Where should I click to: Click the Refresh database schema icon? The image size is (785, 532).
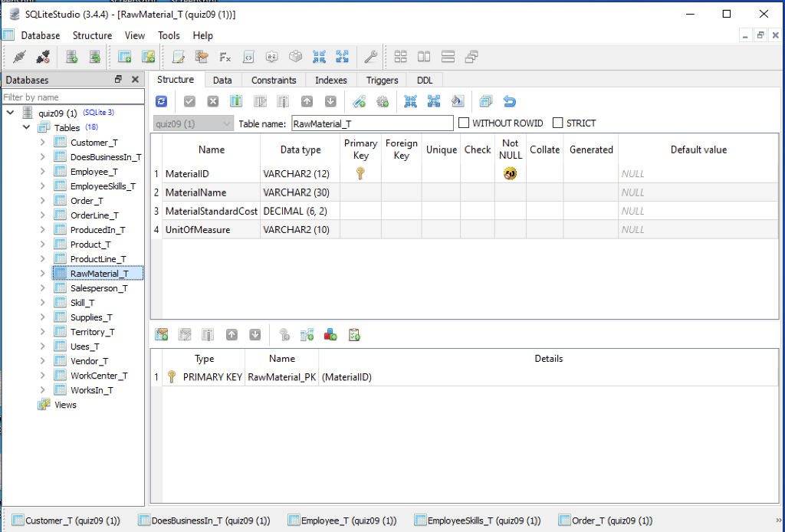(94, 57)
